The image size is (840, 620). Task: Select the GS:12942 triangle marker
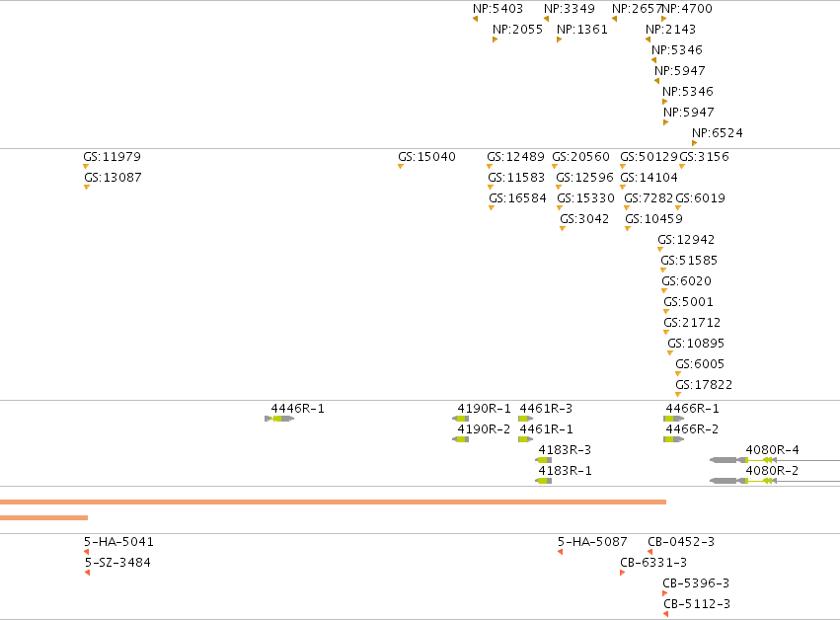660,249
